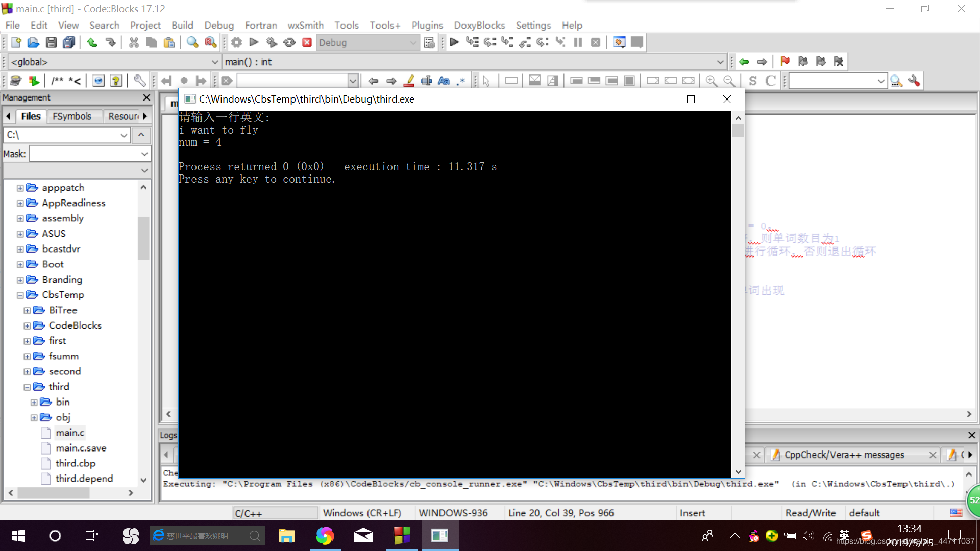The width and height of the screenshot is (980, 551).
Task: Expand the AppReadiness folder node
Action: pos(20,203)
